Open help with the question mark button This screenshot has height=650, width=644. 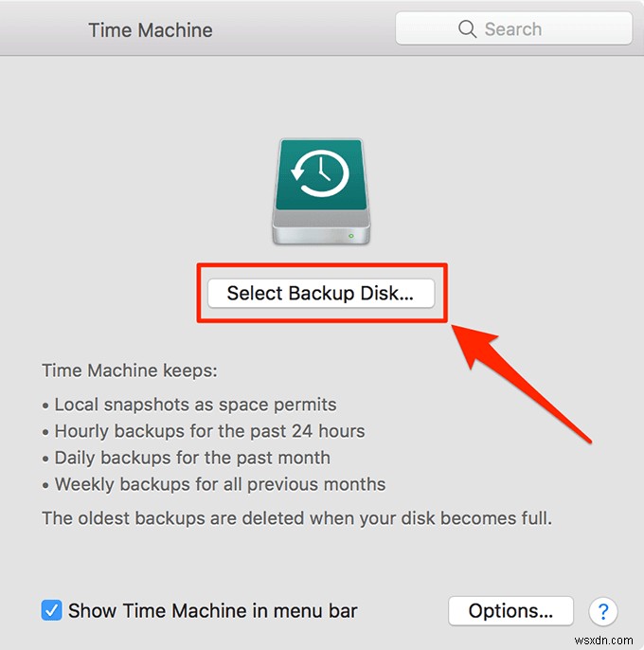602,611
